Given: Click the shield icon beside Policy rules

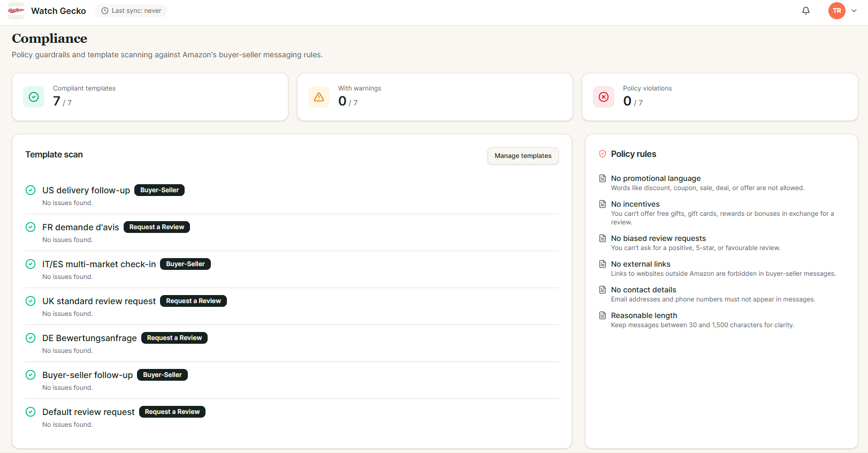Looking at the screenshot, I should coord(603,154).
